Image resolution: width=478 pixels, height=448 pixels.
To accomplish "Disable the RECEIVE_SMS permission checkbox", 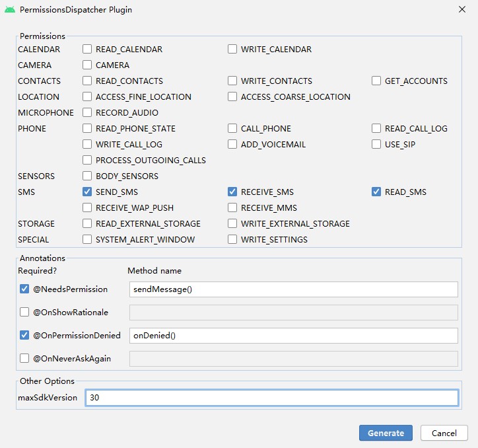I will (x=232, y=192).
